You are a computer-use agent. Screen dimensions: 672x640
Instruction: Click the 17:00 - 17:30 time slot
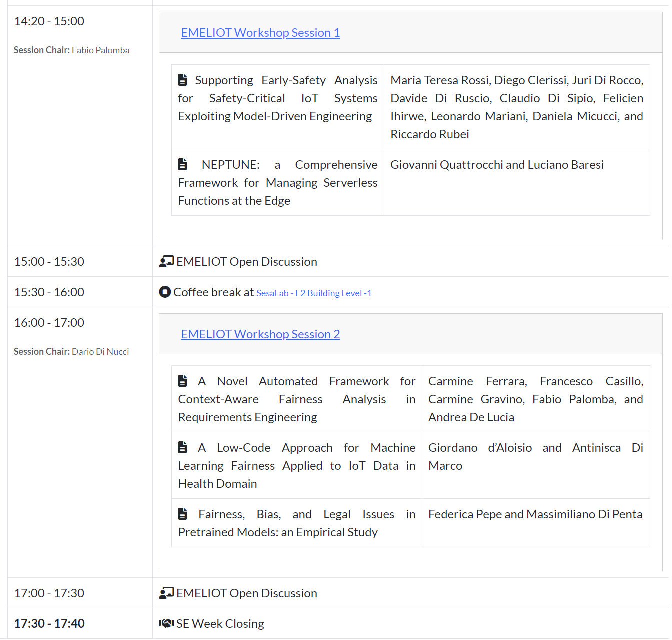[x=49, y=593]
